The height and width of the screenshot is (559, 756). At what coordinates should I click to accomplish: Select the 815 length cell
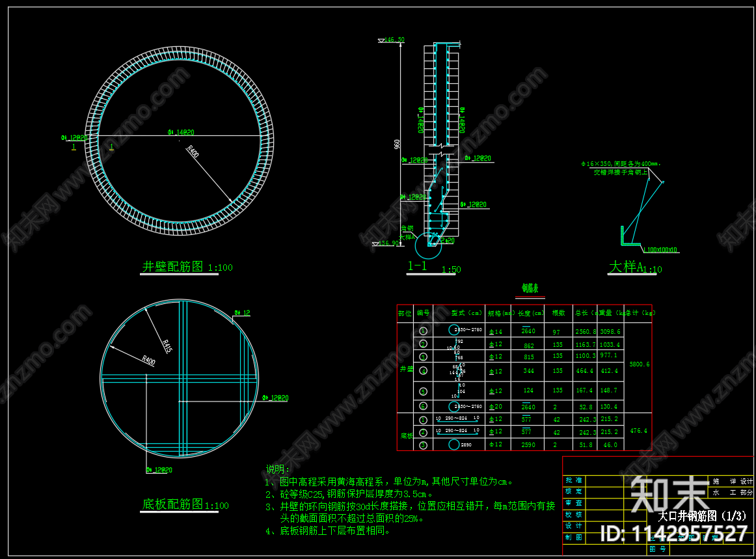[529, 357]
